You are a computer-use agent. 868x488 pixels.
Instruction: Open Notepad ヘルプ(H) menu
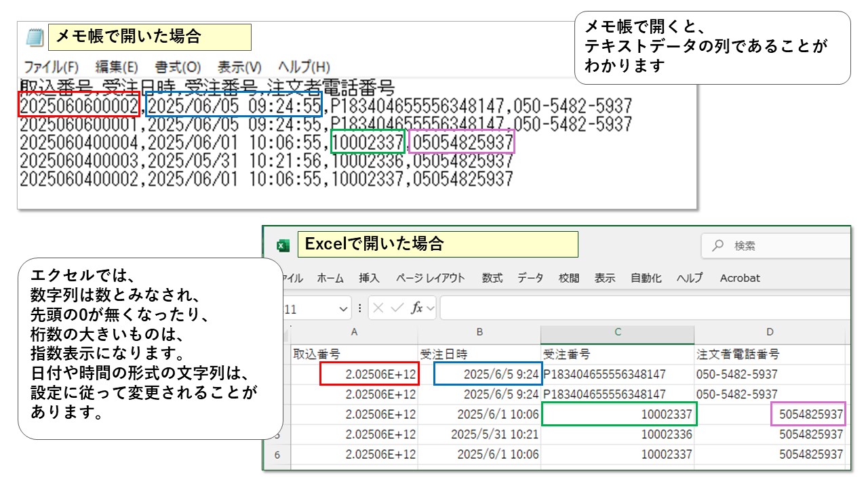click(304, 67)
